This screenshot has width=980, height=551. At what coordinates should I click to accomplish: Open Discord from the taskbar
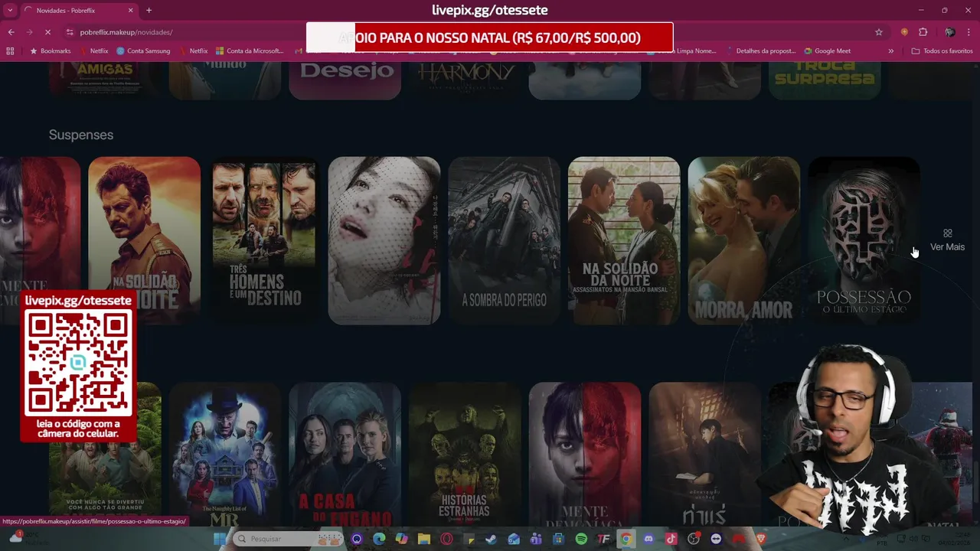tap(648, 539)
